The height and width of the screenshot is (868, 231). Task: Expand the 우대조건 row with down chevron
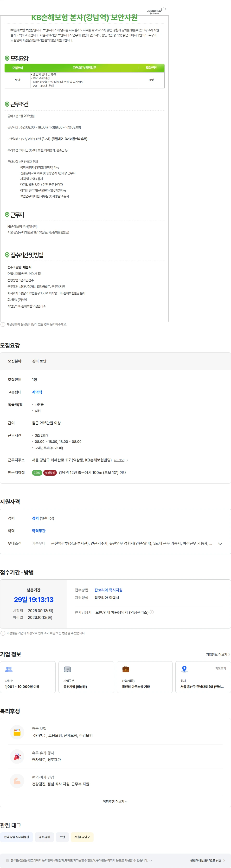pos(220,544)
